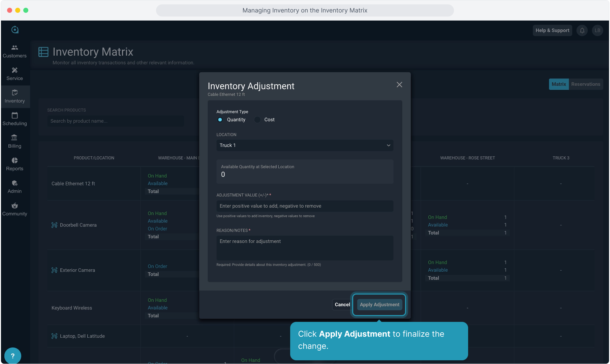Close the Inventory Adjustment dialog
Viewport: 610px width, 364px height.
coord(399,85)
